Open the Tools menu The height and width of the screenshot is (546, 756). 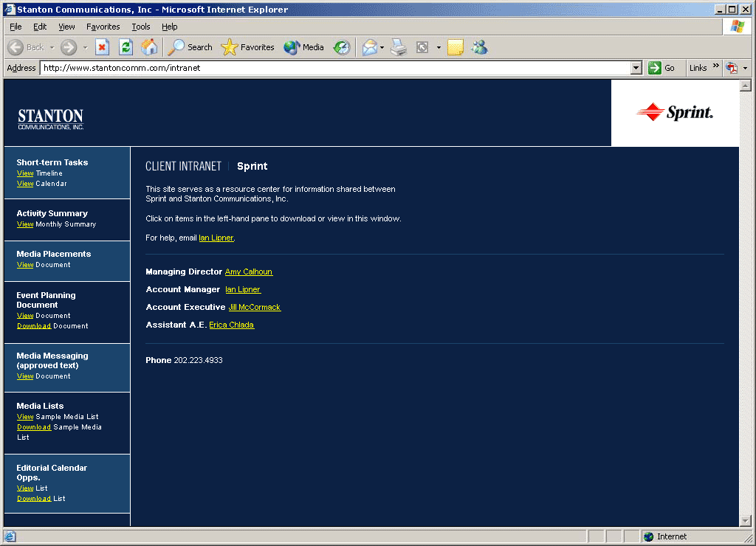click(140, 27)
